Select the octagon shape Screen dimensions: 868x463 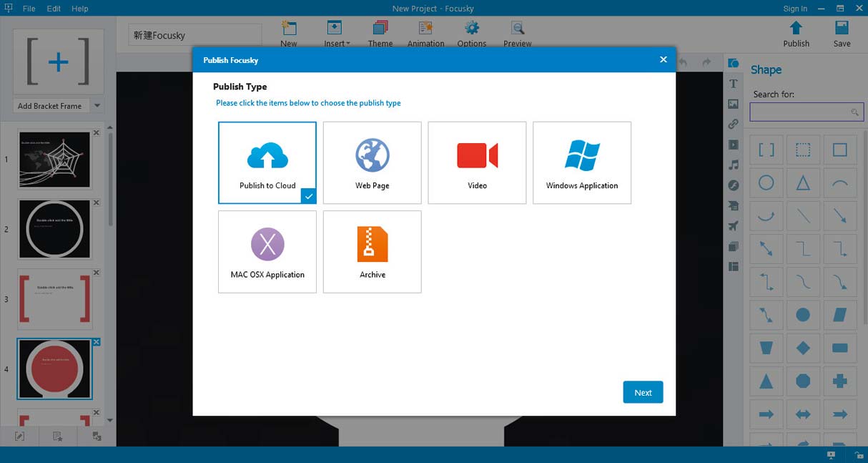click(803, 381)
